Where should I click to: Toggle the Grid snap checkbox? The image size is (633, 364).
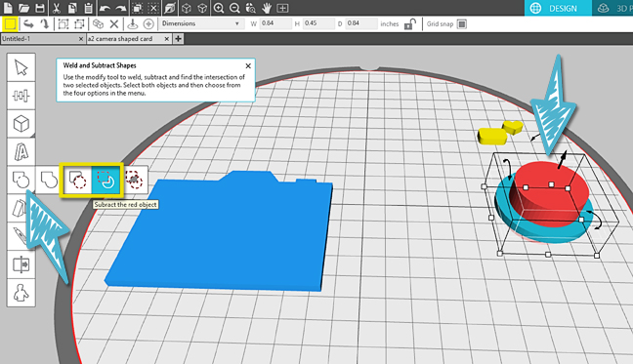(462, 24)
